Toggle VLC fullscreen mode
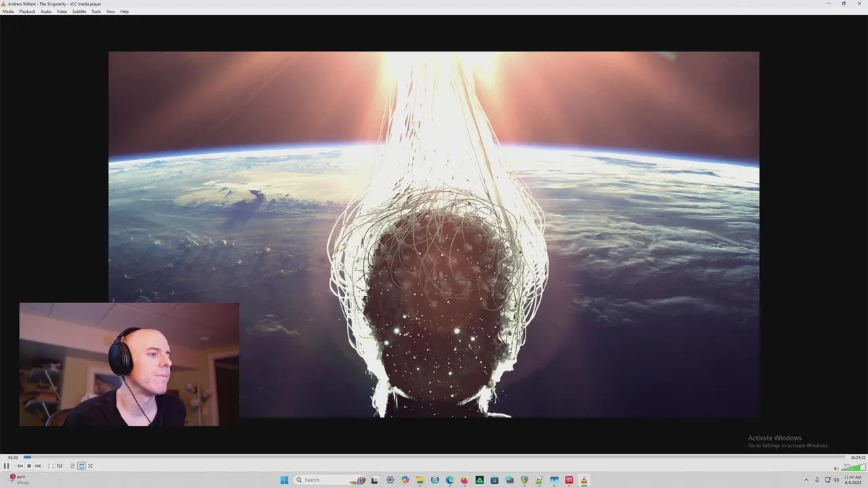The width and height of the screenshot is (868, 488). 51,466
